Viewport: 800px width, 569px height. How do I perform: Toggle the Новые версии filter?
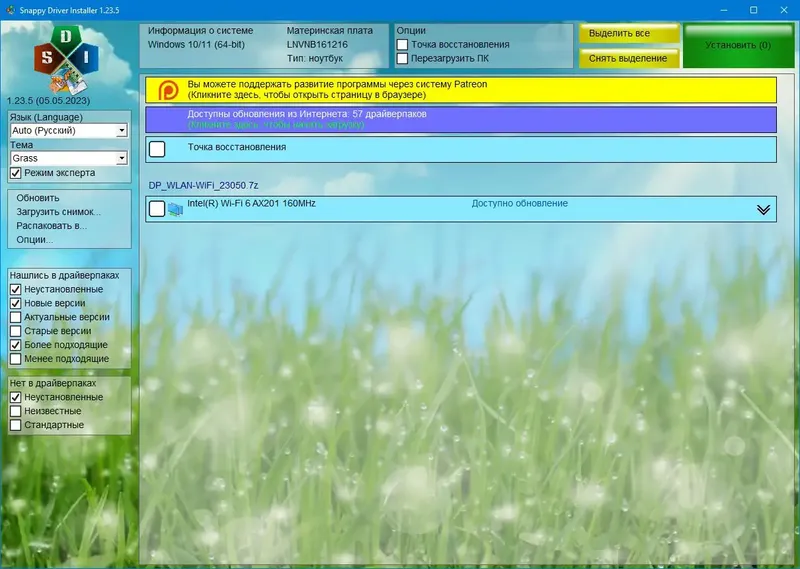pyautogui.click(x=16, y=303)
